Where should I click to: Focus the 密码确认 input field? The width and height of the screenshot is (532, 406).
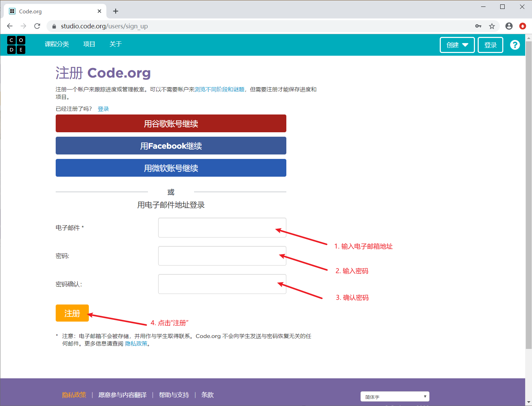(x=222, y=284)
